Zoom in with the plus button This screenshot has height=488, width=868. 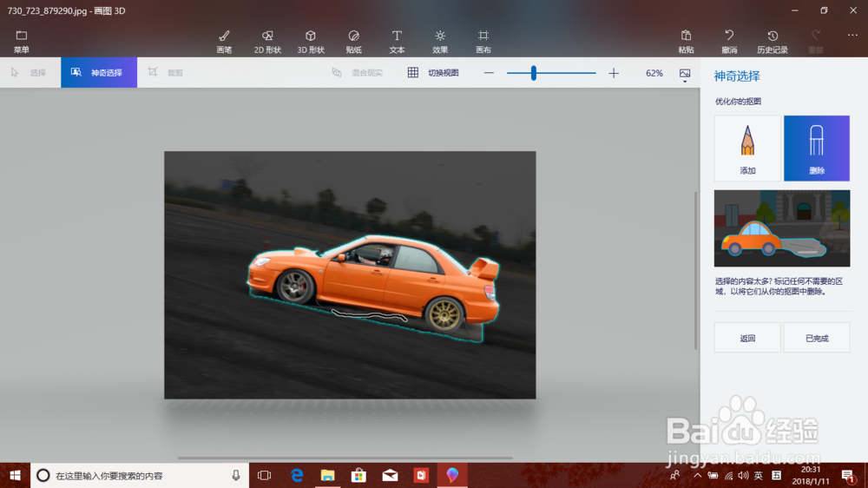614,73
